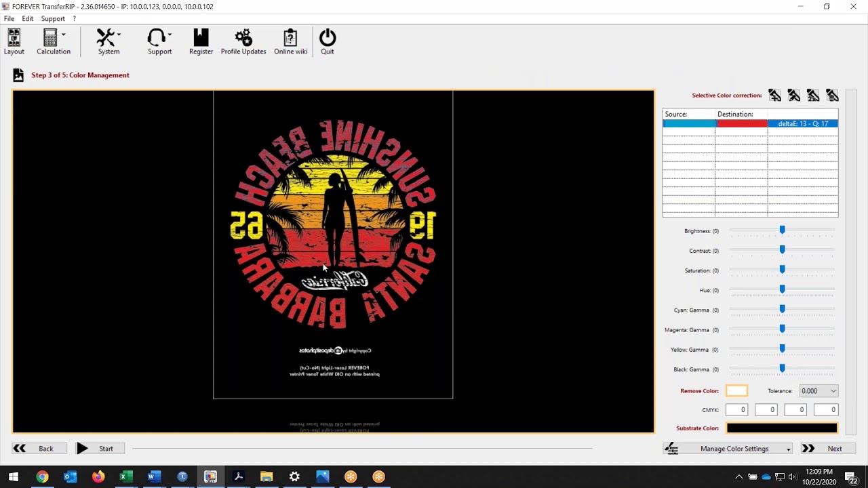Launch Firefox from the taskbar
Image resolution: width=868 pixels, height=488 pixels.
(x=98, y=476)
